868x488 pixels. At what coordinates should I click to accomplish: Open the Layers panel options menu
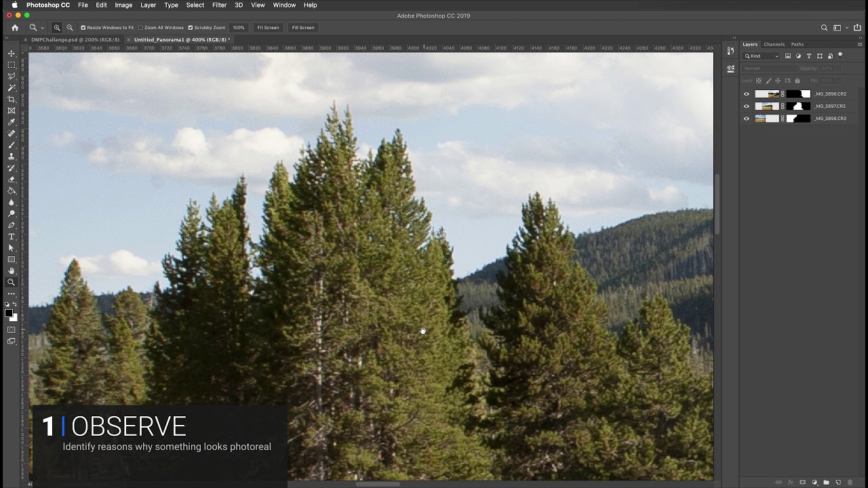(860, 45)
